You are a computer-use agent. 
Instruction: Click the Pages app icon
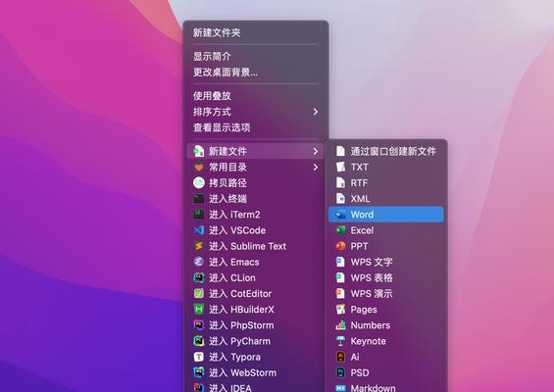[x=340, y=310]
